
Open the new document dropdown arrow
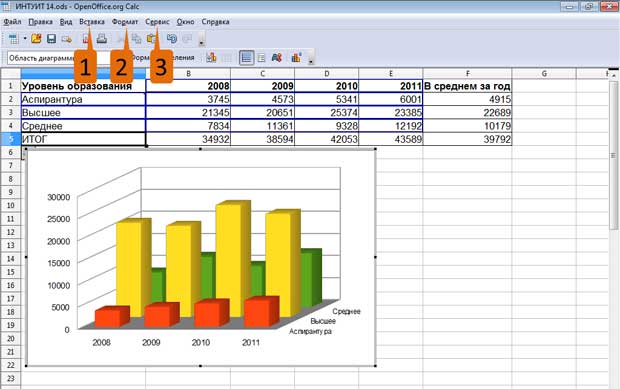25,38
